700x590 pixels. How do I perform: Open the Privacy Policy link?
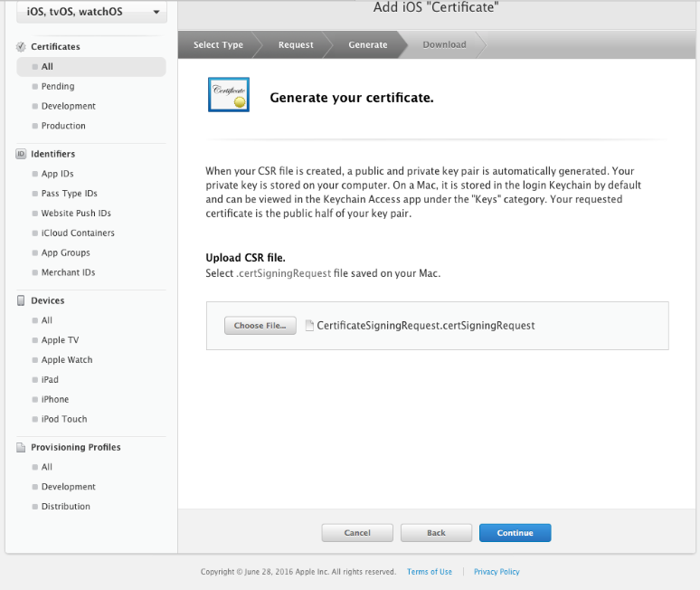pos(497,572)
